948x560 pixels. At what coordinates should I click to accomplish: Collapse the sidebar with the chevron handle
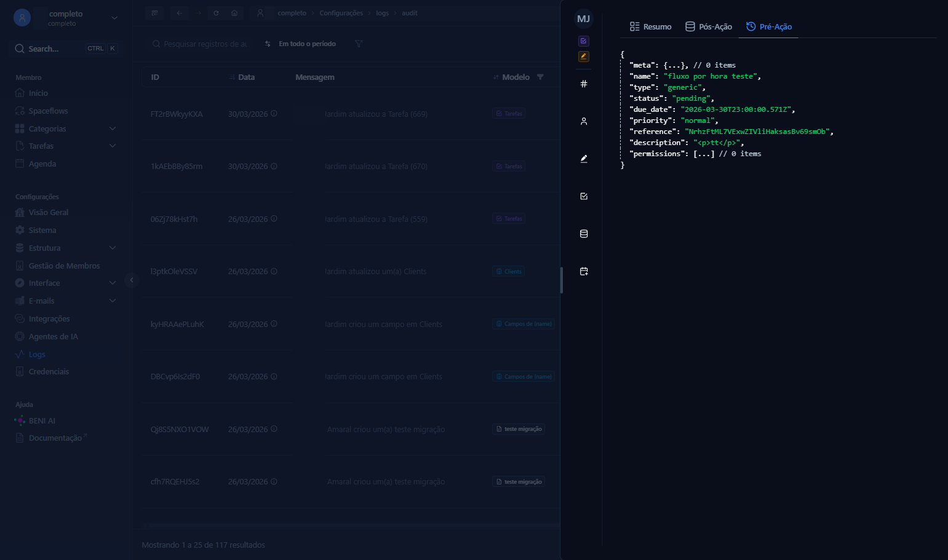click(x=131, y=280)
